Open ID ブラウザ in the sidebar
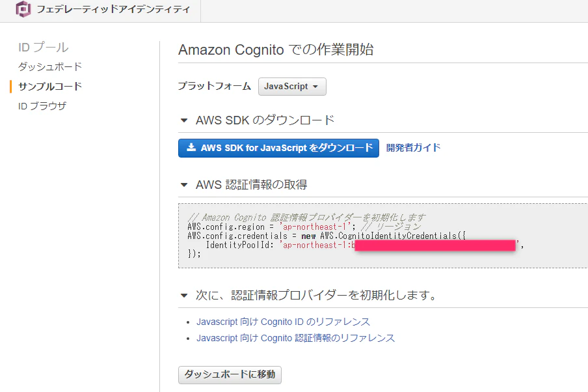588x392 pixels. point(42,106)
